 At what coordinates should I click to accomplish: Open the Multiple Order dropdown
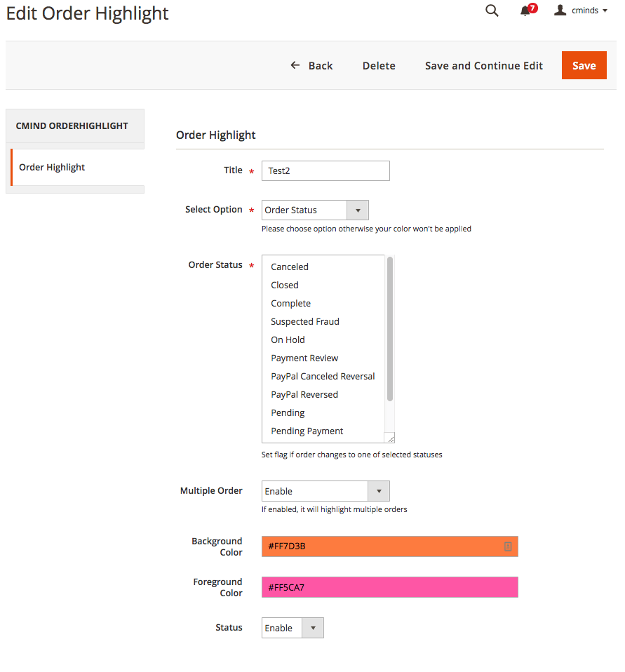coord(325,491)
